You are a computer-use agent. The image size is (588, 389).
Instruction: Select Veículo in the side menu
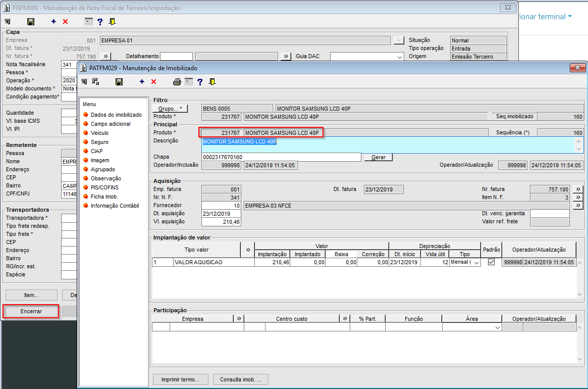click(99, 133)
